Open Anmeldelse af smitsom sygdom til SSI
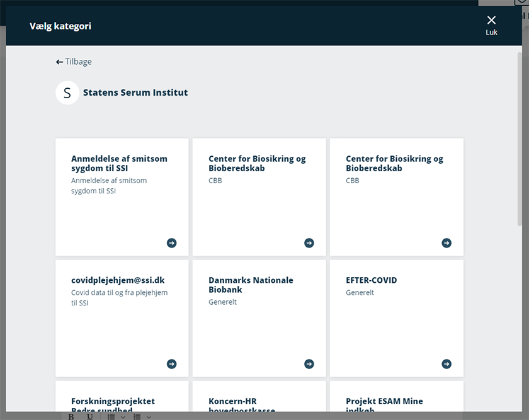The height and width of the screenshot is (420, 529). click(x=119, y=163)
